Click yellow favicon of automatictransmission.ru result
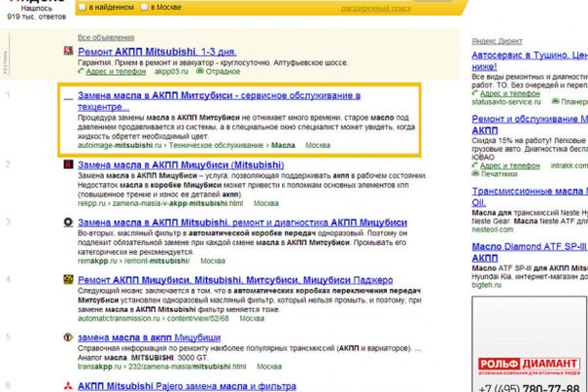The image size is (588, 392). 69,279
